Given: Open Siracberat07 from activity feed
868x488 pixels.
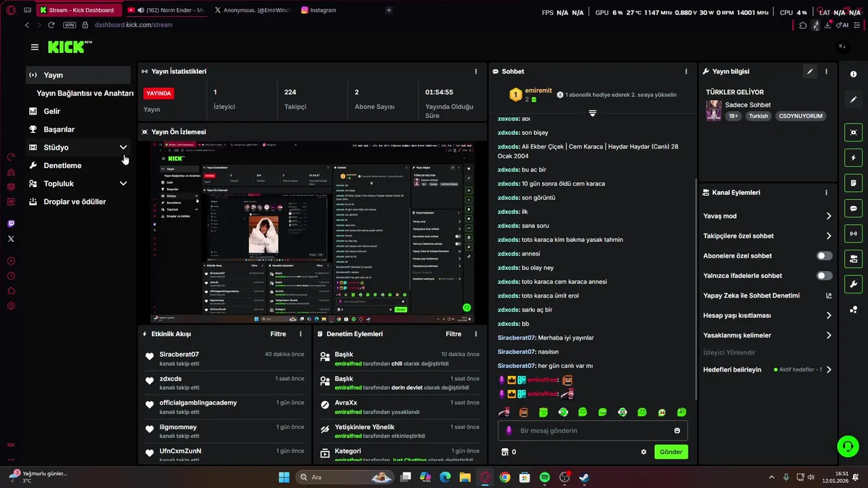Looking at the screenshot, I should pyautogui.click(x=179, y=354).
